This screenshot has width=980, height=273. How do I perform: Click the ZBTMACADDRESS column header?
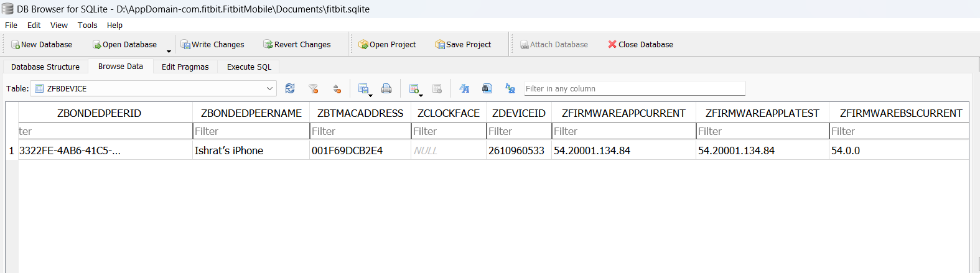tap(360, 113)
